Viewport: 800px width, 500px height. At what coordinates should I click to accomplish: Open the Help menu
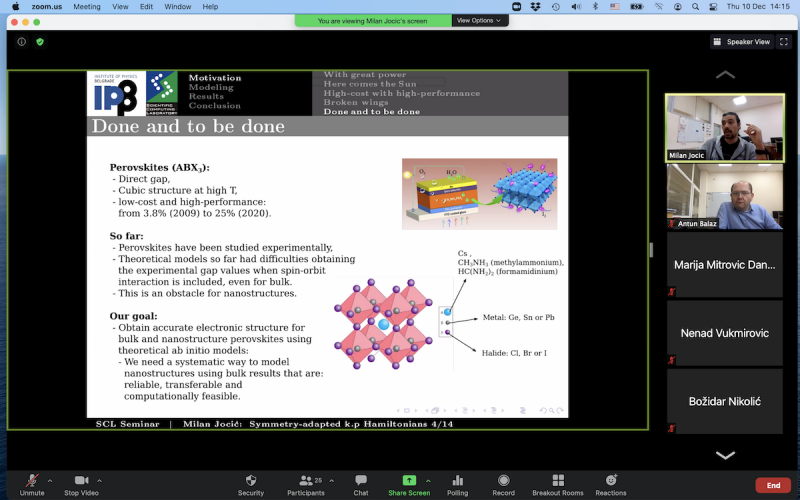coord(210,7)
